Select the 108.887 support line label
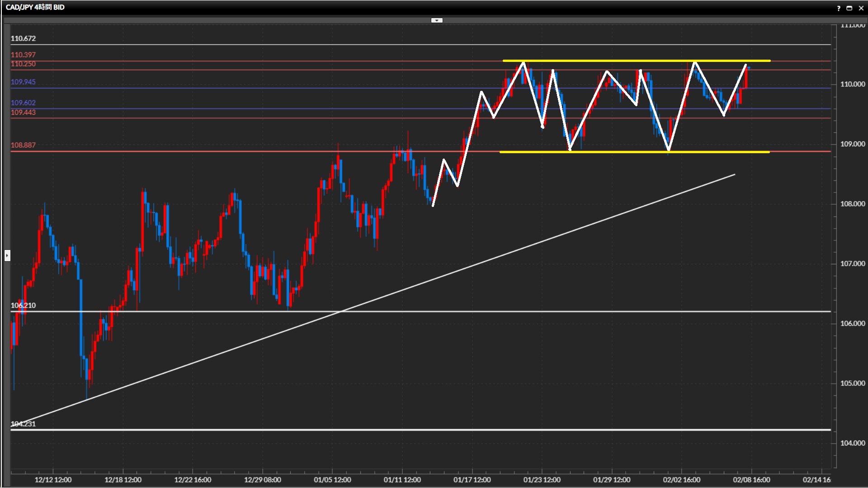Image resolution: width=868 pixels, height=488 pixels. [x=23, y=145]
